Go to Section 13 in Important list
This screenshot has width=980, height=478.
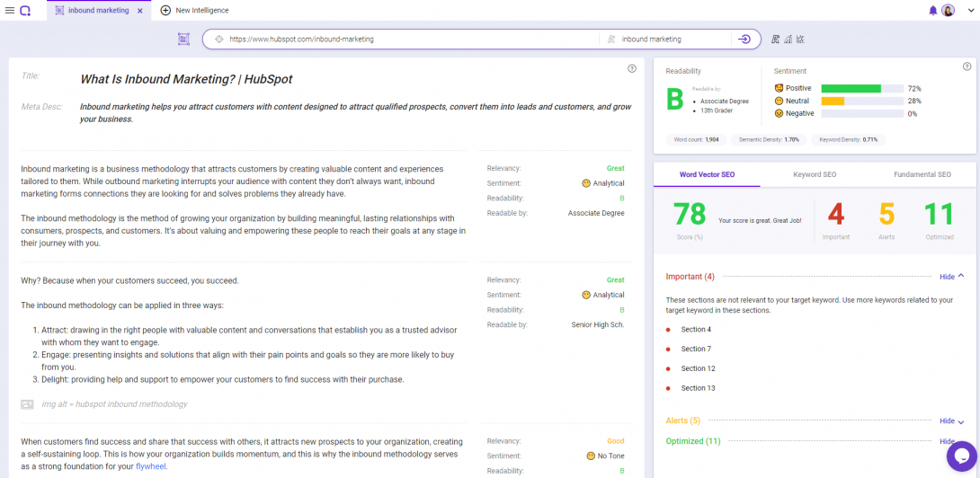(x=698, y=388)
